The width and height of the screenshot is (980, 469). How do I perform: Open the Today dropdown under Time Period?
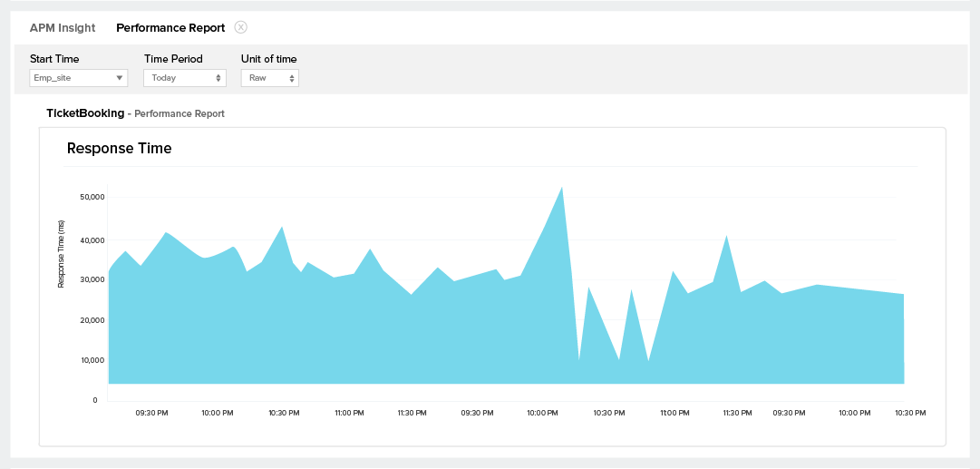click(x=185, y=78)
